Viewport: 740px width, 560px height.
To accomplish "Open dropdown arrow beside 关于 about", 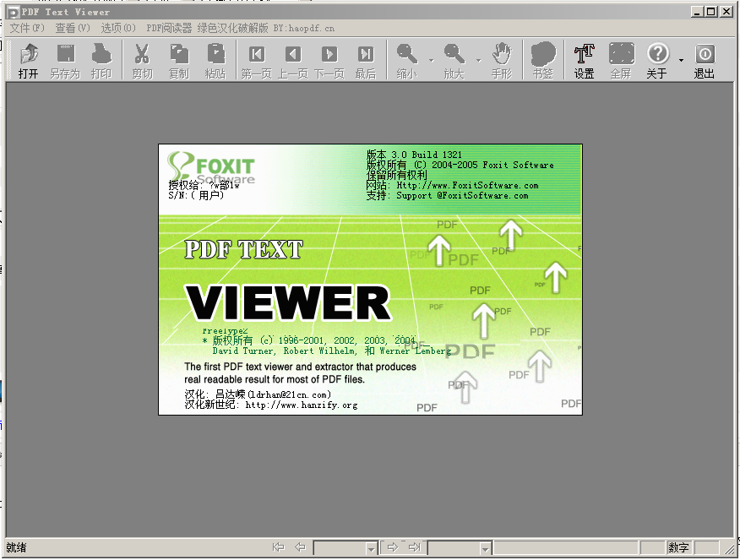I will 681,60.
